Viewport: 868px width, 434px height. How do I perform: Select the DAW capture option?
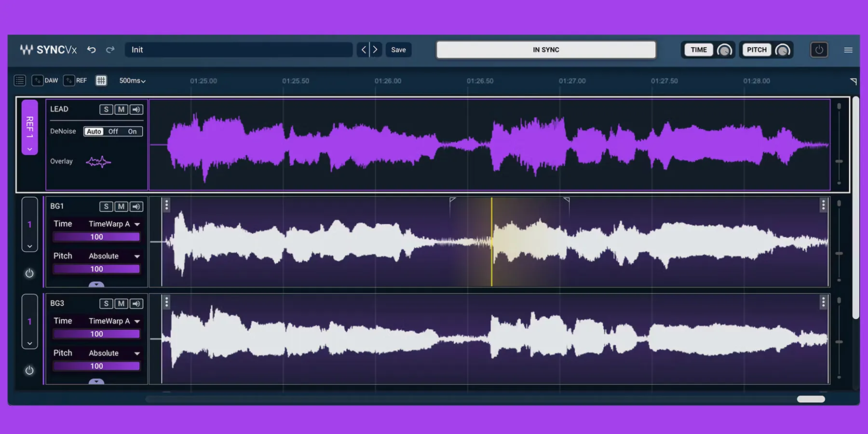tap(45, 81)
